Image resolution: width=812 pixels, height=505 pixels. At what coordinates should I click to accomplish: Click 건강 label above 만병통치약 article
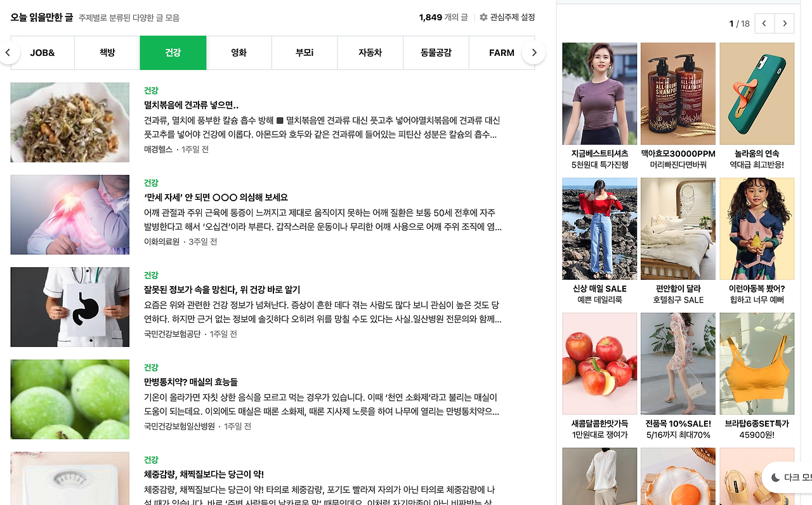(x=151, y=367)
